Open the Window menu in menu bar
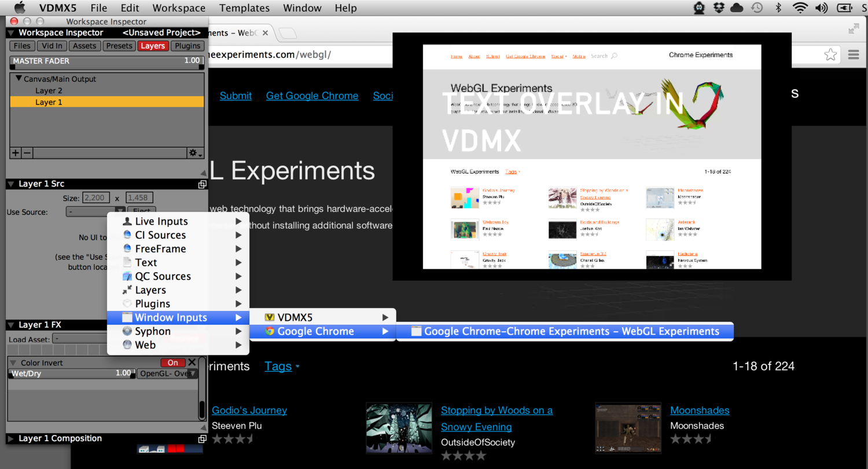Viewport: 868px width, 469px height. click(302, 8)
